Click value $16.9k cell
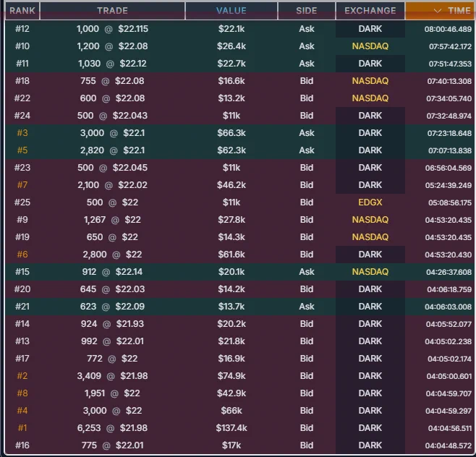Screen dimensions: 476x457 pos(231,359)
